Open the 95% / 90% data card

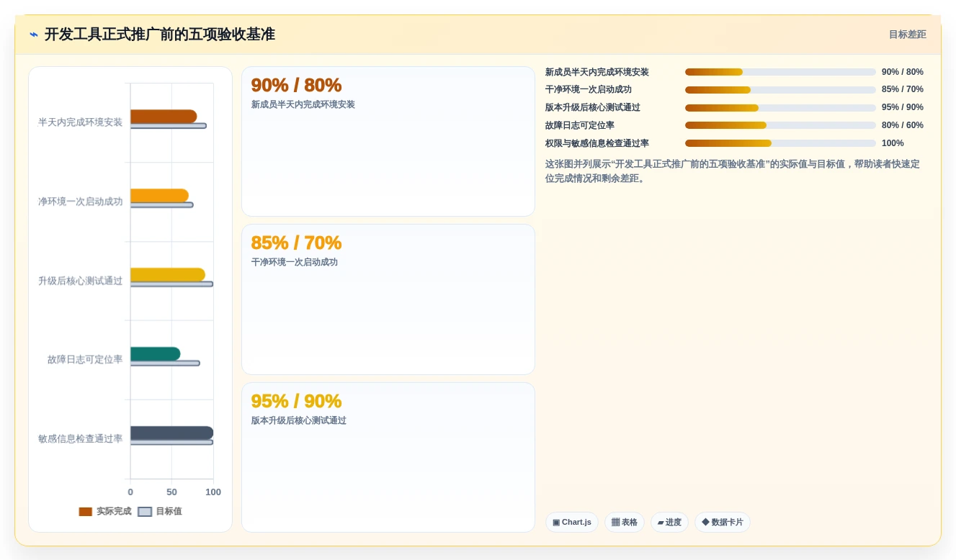(x=388, y=458)
